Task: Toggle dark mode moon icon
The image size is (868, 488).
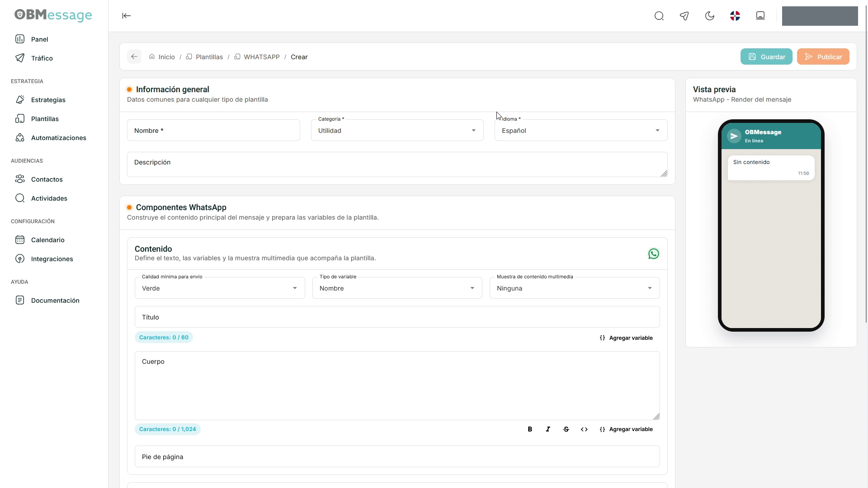Action: [x=710, y=16]
